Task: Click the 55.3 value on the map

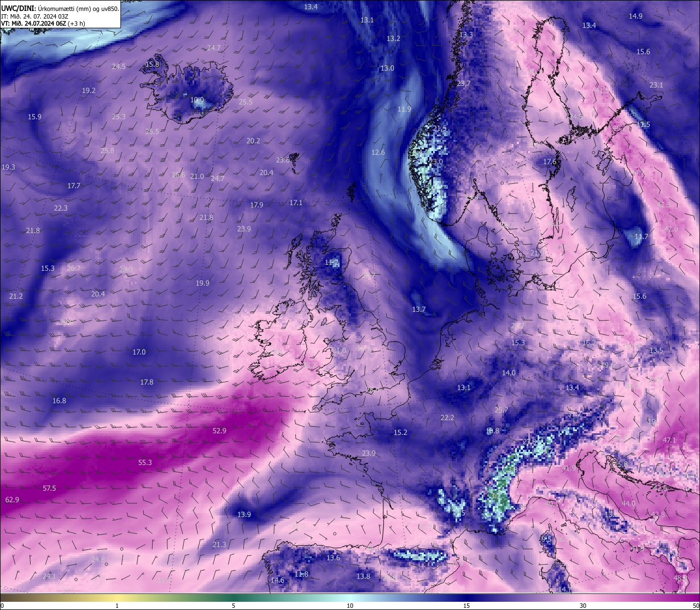Action: click(x=145, y=462)
